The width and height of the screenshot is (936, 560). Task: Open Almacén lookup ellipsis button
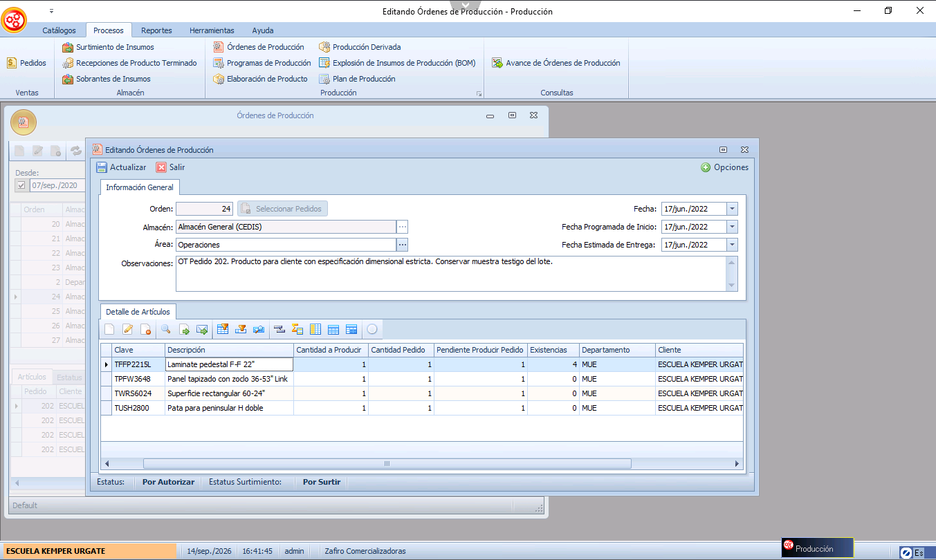[x=403, y=227]
